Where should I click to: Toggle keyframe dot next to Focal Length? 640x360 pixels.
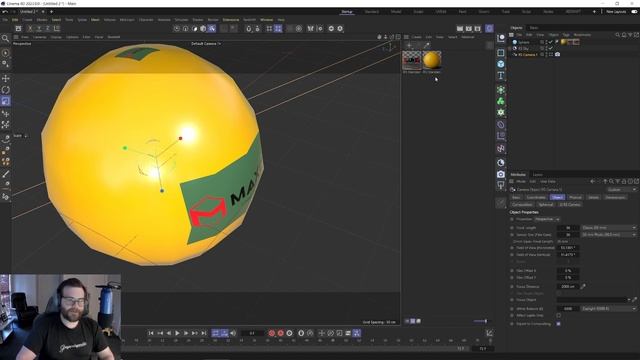(x=512, y=228)
